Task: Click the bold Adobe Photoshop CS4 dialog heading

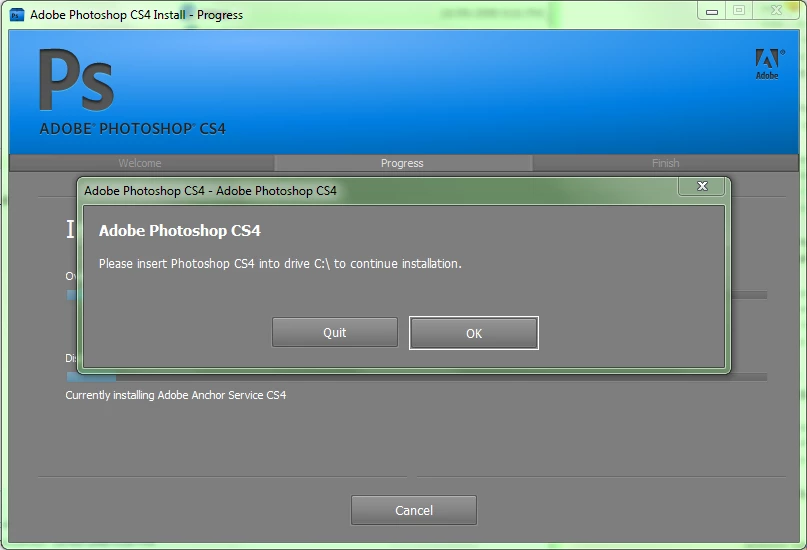Action: [x=180, y=230]
